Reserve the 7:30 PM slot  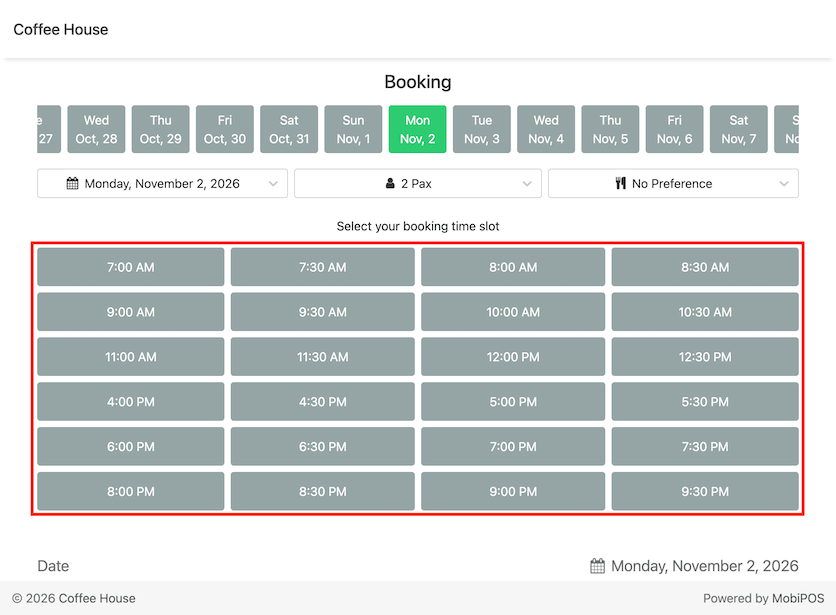(705, 446)
